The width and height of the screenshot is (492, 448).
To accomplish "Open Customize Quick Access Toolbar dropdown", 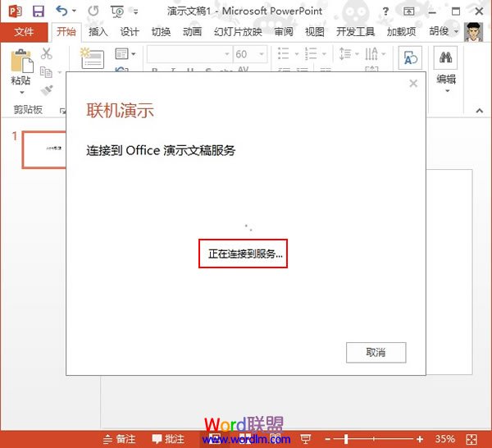I will tap(135, 12).
